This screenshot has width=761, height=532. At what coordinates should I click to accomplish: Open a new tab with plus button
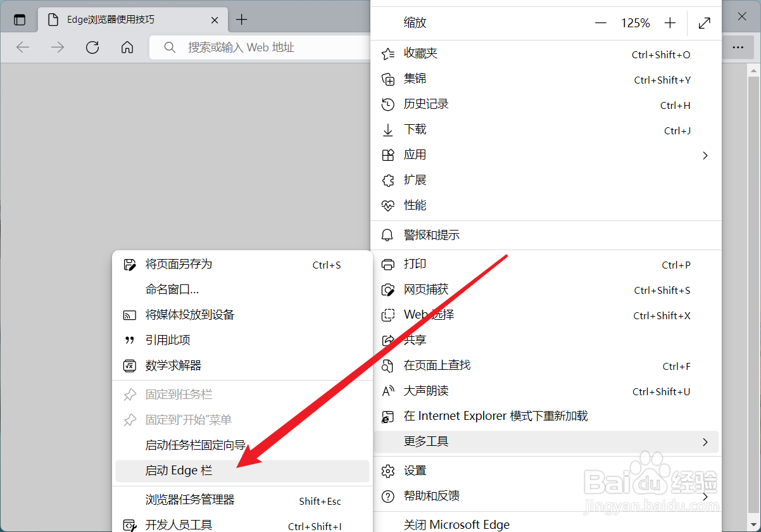[241, 20]
